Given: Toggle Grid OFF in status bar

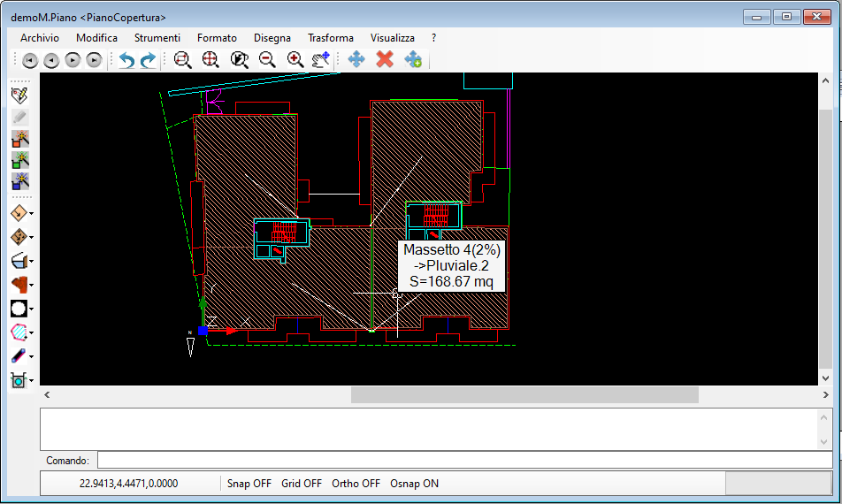Looking at the screenshot, I should point(302,484).
